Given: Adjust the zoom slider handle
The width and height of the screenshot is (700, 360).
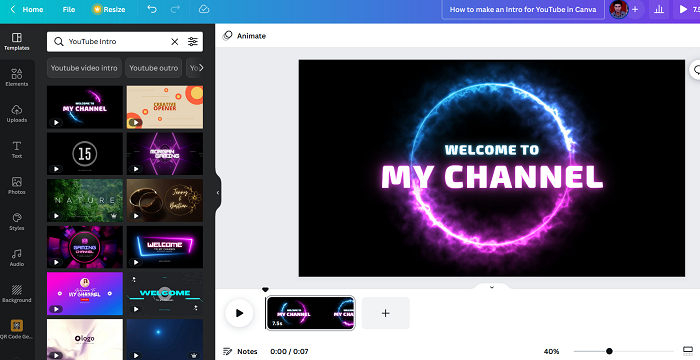Looking at the screenshot, I should 609,351.
